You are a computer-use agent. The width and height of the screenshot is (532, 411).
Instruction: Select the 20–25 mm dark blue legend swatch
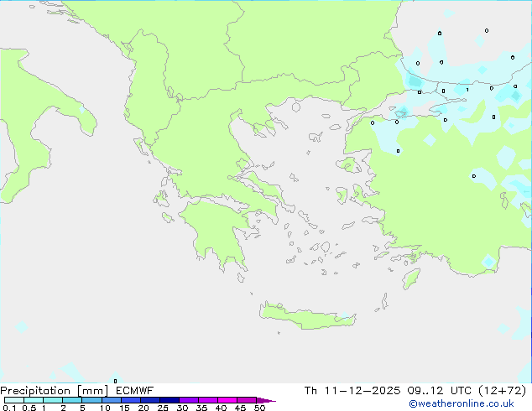(152, 400)
